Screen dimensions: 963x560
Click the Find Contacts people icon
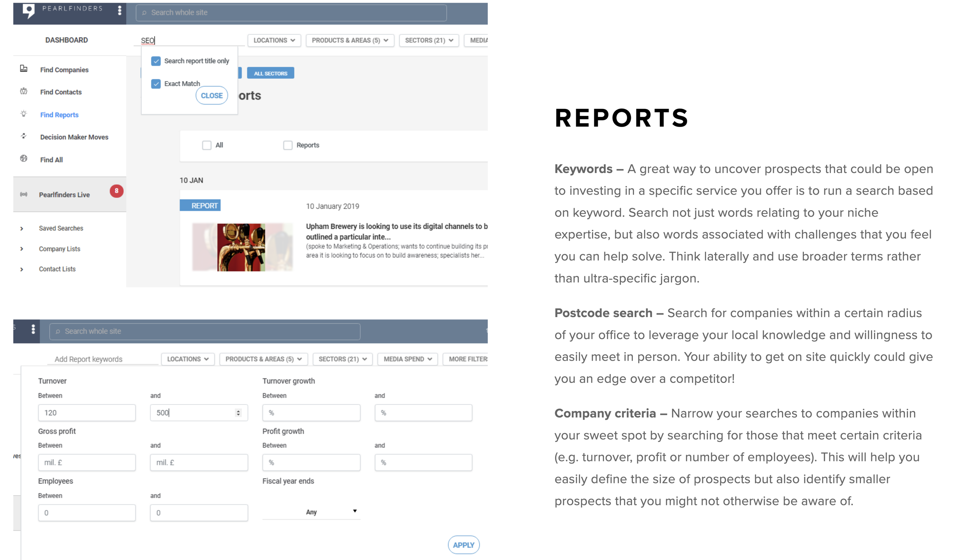23,91
